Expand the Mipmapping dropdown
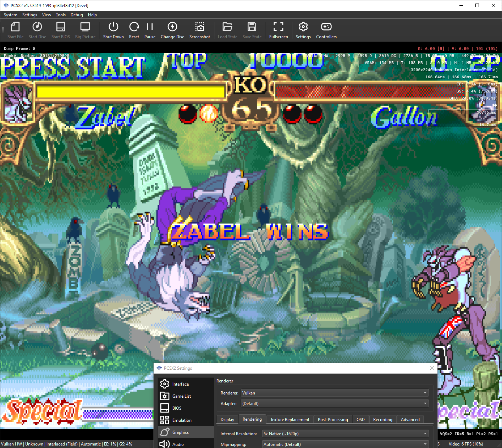The width and height of the screenshot is (502, 448). tap(346, 444)
